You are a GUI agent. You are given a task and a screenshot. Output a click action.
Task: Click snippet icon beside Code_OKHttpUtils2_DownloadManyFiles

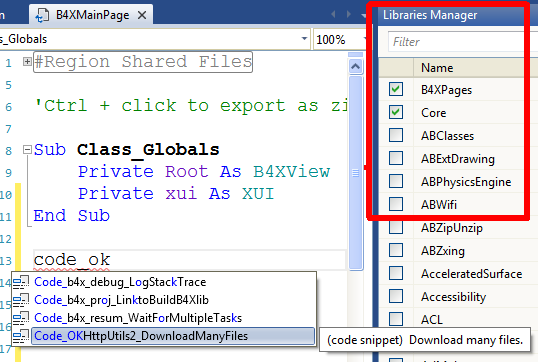[21, 336]
